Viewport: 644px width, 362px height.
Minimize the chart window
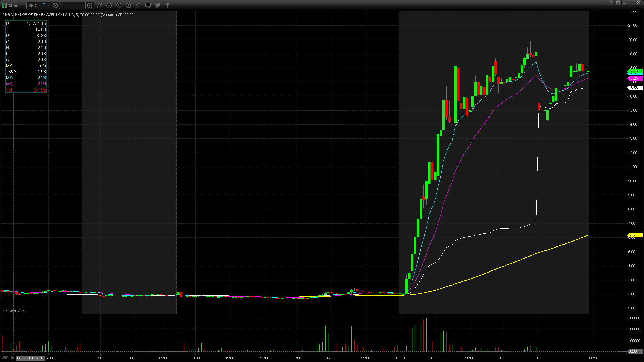pos(625,2)
